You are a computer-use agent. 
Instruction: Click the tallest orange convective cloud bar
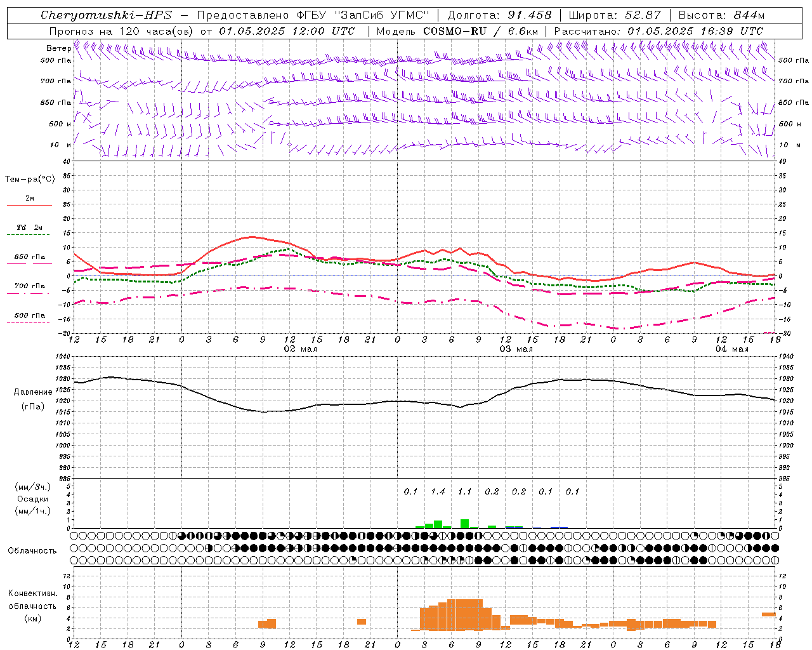(x=465, y=614)
